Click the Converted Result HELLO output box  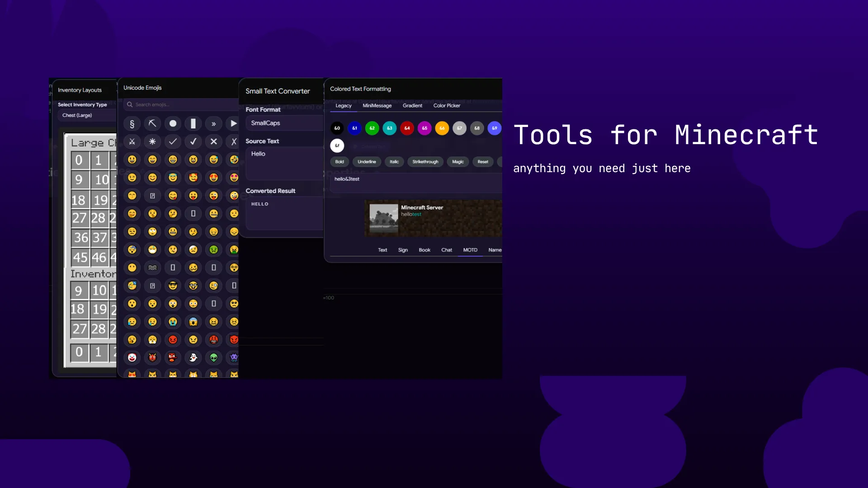[284, 214]
